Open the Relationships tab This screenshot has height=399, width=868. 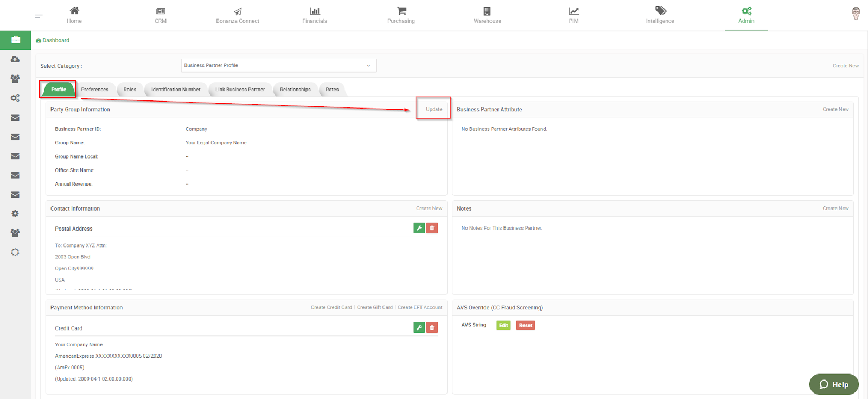pyautogui.click(x=295, y=90)
